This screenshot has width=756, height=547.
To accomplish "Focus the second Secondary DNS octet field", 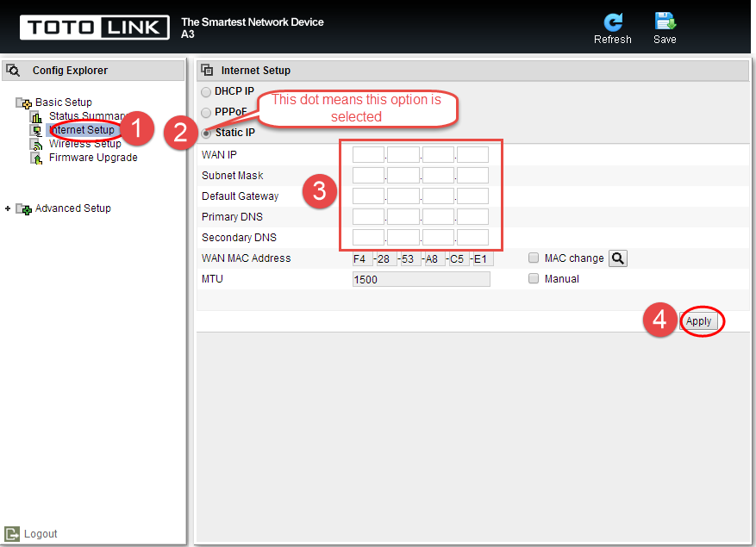I will click(x=403, y=238).
